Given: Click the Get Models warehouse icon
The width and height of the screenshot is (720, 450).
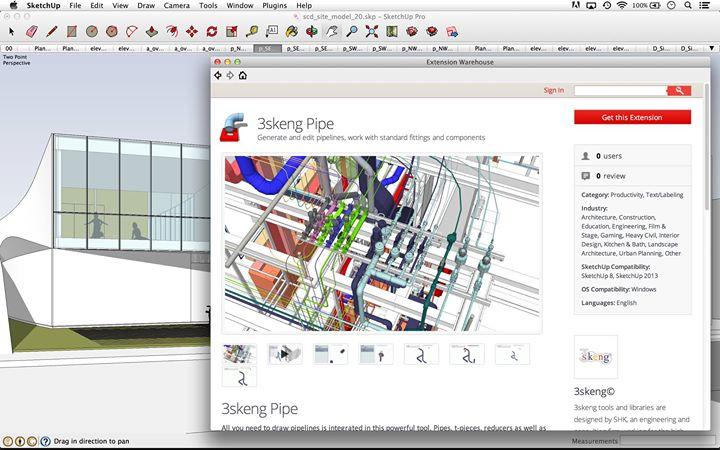Looking at the screenshot, I should pyautogui.click(x=412, y=32).
